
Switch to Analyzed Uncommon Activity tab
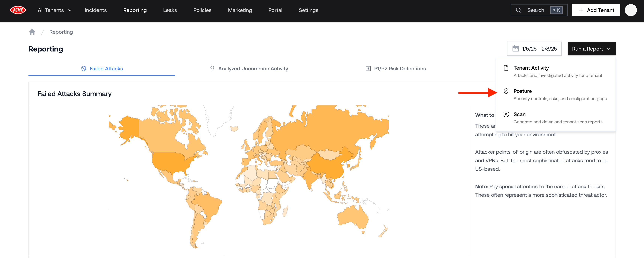(249, 69)
